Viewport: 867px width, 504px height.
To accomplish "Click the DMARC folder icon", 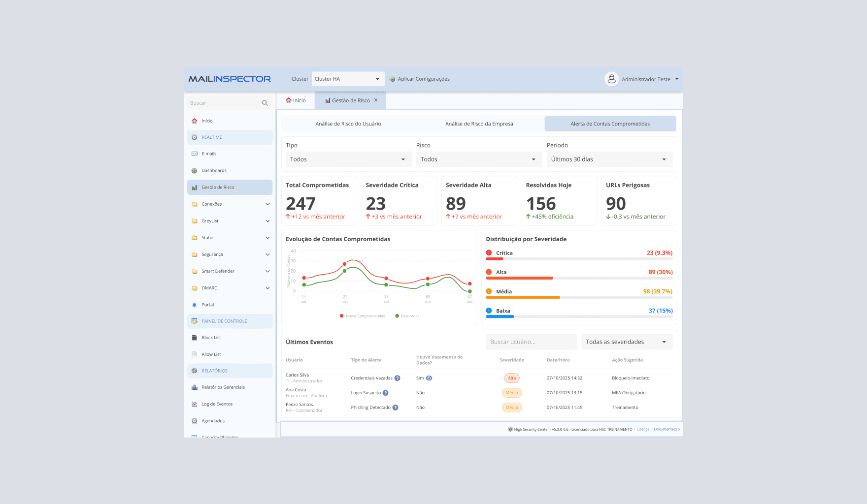I will coord(195,288).
